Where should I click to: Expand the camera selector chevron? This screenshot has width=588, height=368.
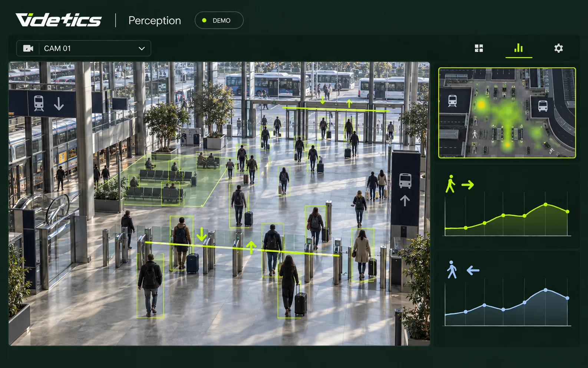click(x=142, y=48)
